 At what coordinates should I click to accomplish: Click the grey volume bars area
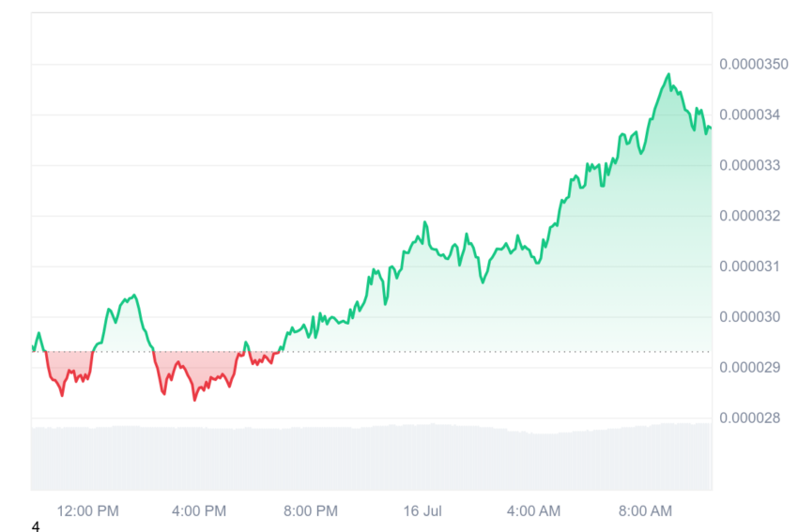[x=372, y=457]
